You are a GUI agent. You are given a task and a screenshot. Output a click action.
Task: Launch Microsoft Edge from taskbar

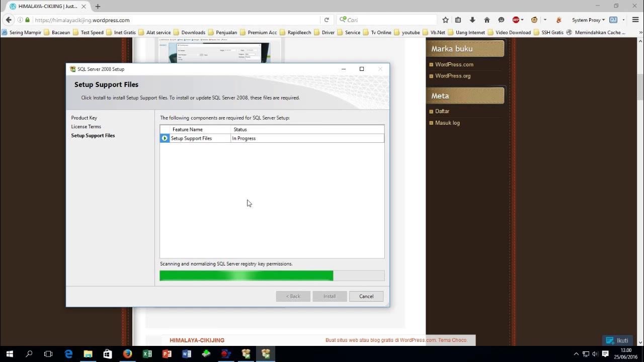(68, 354)
